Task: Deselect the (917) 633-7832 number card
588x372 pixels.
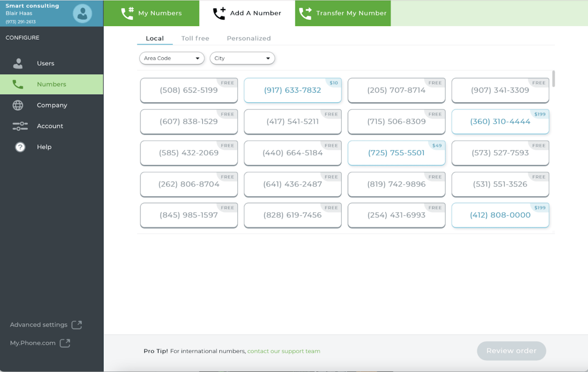Action: [292, 90]
